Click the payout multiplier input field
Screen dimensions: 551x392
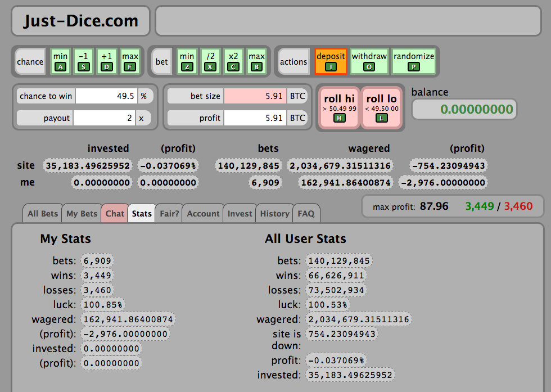(x=105, y=118)
